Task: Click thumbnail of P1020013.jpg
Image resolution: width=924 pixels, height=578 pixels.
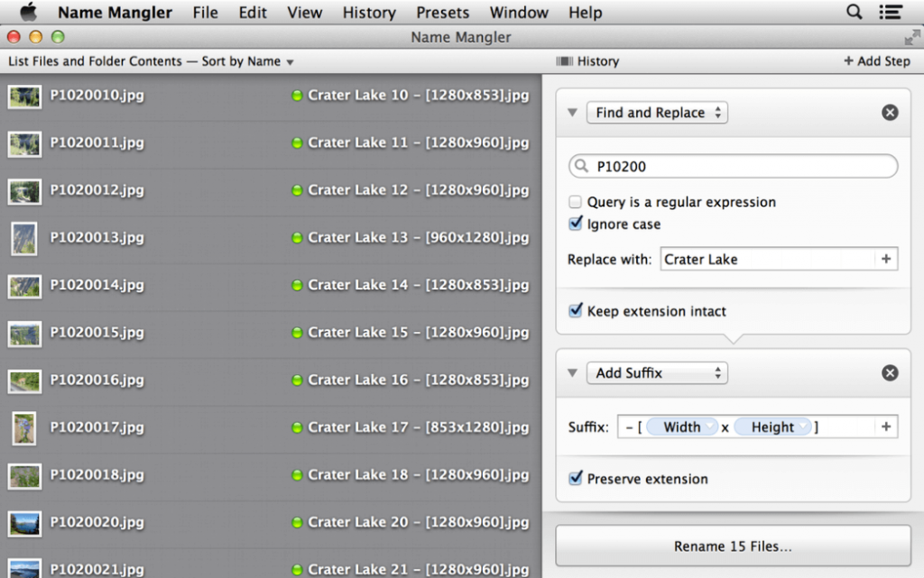Action: 24,238
